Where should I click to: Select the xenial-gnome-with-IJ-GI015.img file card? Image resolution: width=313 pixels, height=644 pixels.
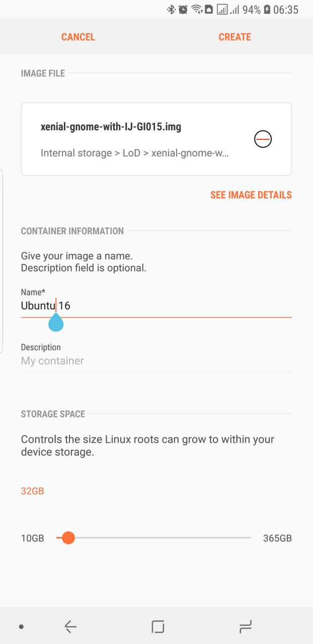tap(141, 139)
